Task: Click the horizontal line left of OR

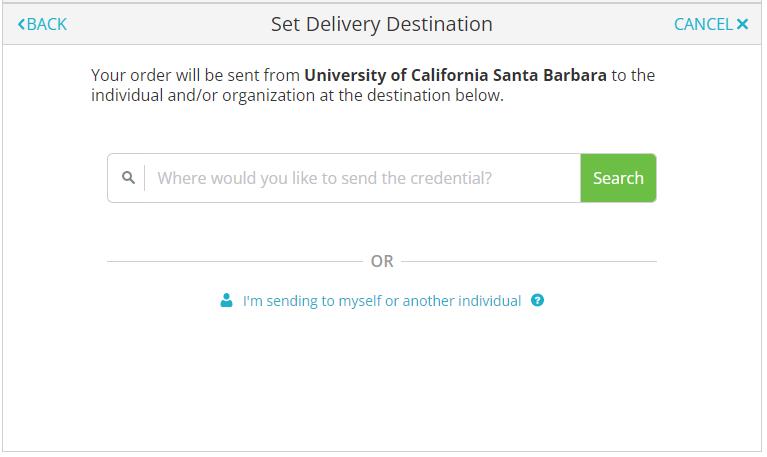Action: (235, 261)
